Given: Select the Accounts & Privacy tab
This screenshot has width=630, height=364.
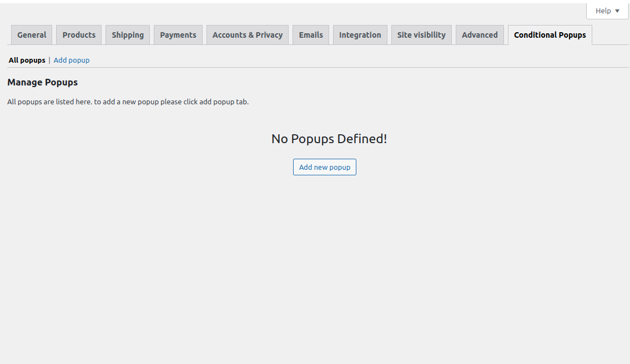Looking at the screenshot, I should pyautogui.click(x=247, y=34).
